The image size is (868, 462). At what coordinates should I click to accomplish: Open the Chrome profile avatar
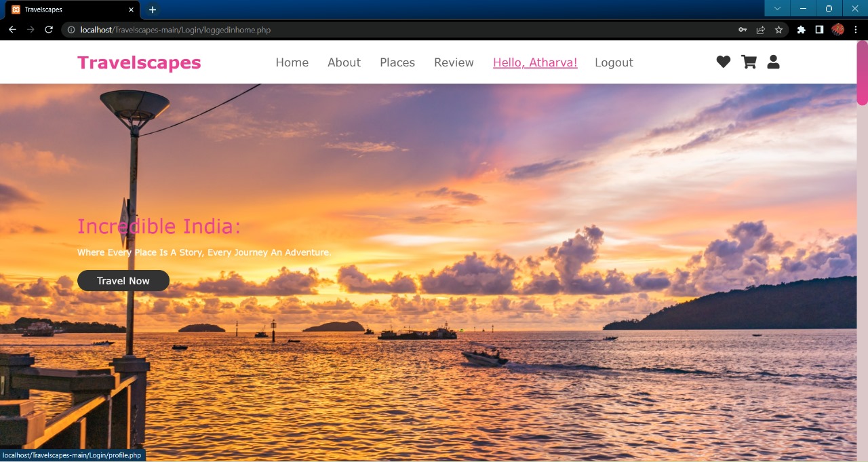click(837, 30)
